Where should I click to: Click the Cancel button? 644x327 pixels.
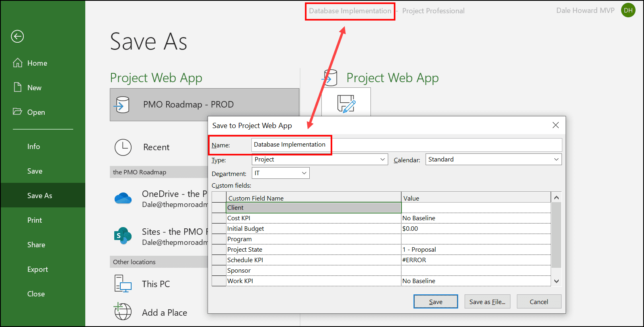[539, 302]
